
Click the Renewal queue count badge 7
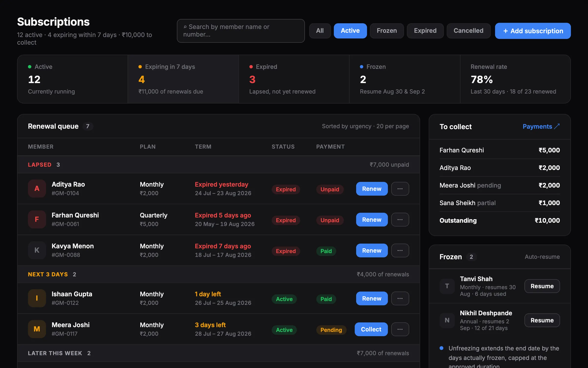88,126
